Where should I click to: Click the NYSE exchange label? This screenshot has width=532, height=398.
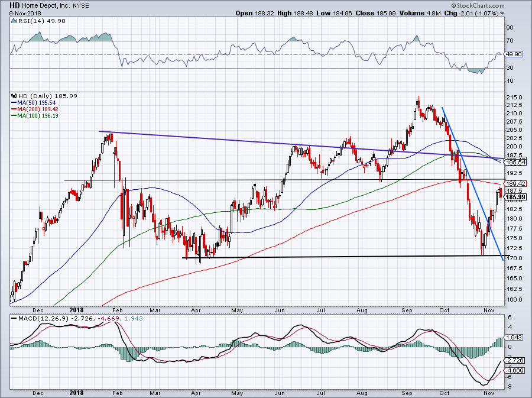pyautogui.click(x=81, y=6)
